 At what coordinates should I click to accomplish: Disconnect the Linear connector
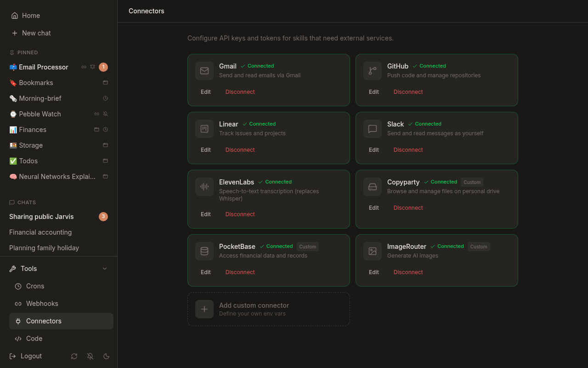coord(240,150)
